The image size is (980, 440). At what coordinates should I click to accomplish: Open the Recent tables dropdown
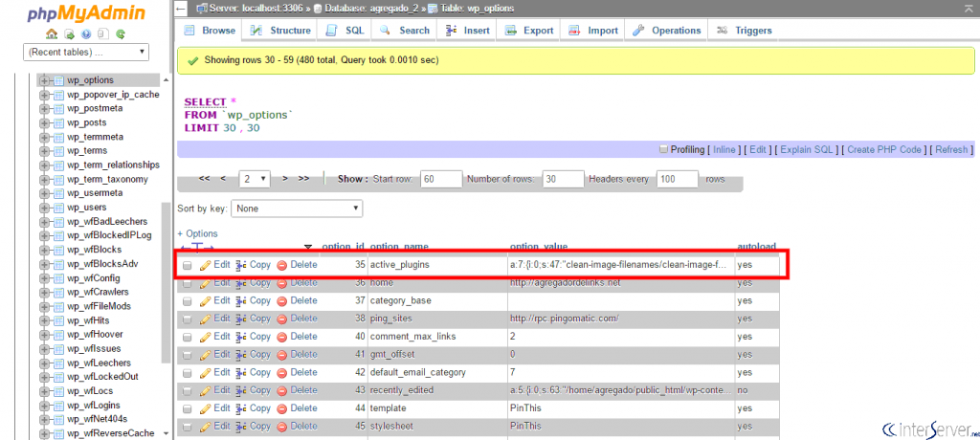click(x=86, y=52)
